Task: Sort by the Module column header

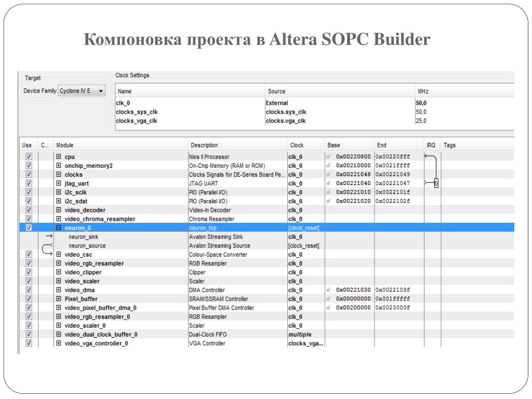Action: point(121,145)
